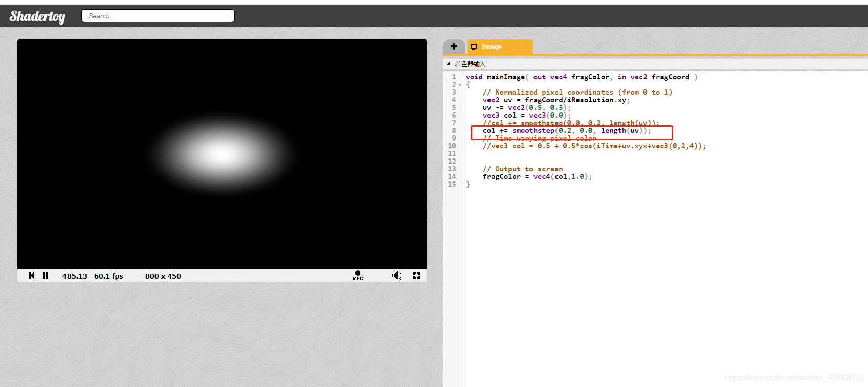The height and width of the screenshot is (387, 868).
Task: Pause the shader playback
Action: (46, 275)
